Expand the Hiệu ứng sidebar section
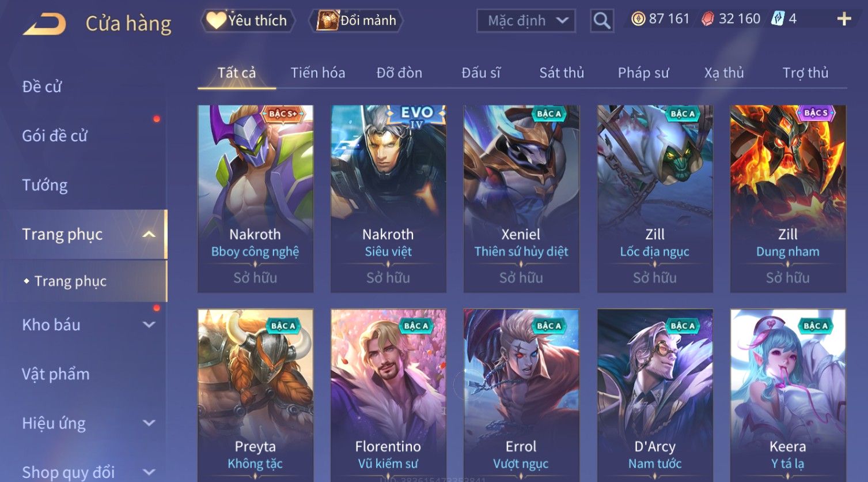This screenshot has width=868, height=482. point(149,423)
